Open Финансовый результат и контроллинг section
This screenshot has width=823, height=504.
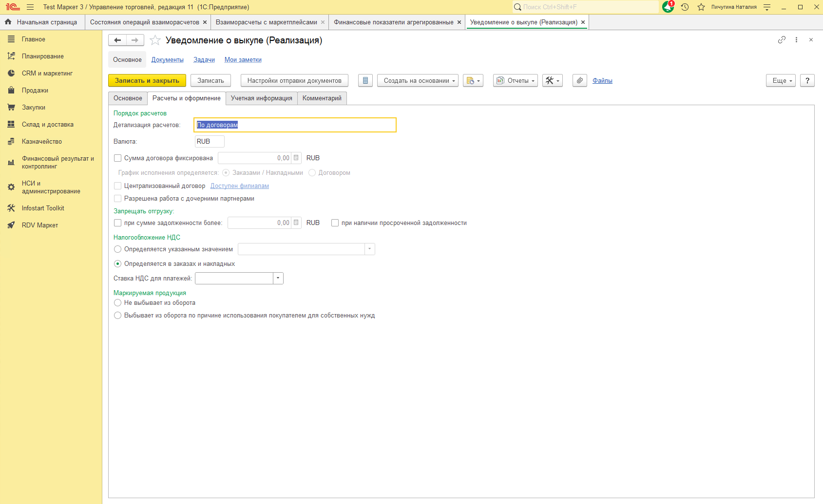(58, 163)
